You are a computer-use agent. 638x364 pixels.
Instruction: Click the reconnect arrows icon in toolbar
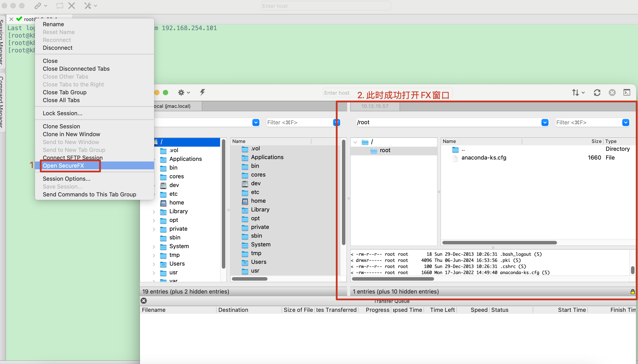tap(60, 6)
